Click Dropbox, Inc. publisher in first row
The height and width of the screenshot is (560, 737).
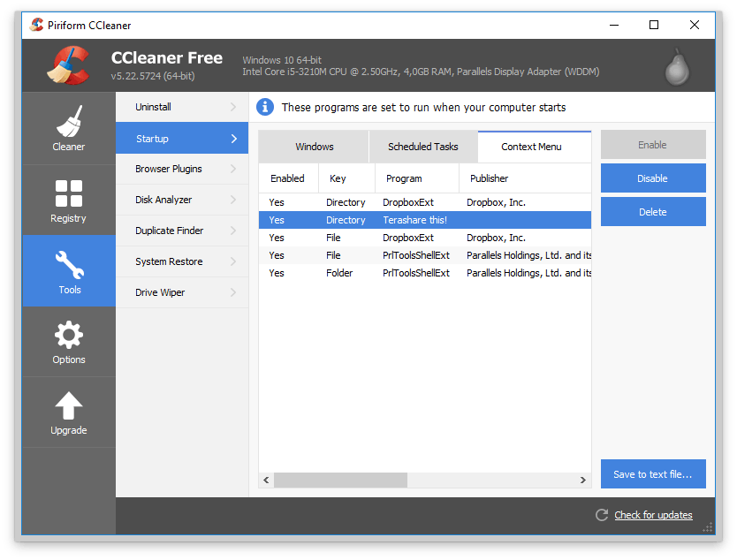click(496, 202)
